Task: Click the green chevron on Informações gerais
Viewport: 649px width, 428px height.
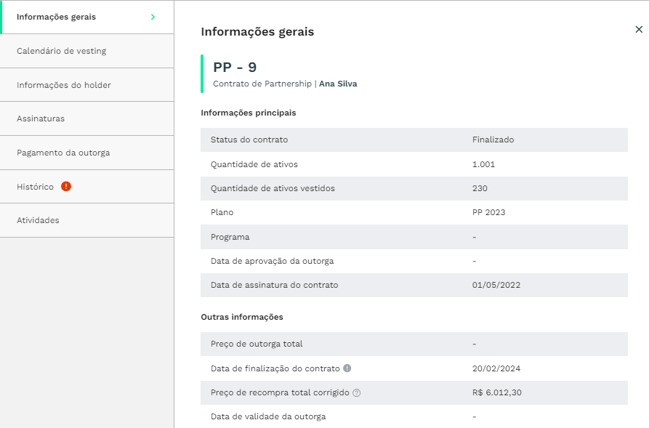Action: pos(153,17)
